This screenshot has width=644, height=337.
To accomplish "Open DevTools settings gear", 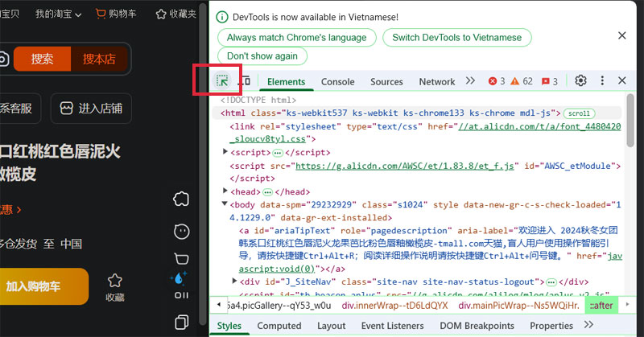I will click(580, 80).
